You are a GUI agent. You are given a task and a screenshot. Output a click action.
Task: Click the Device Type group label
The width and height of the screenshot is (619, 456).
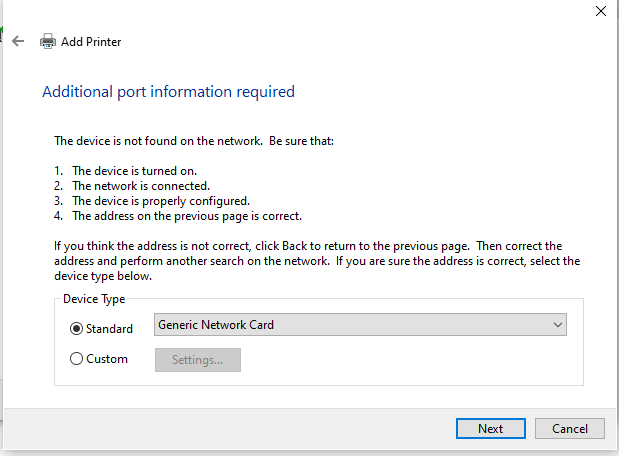(94, 299)
